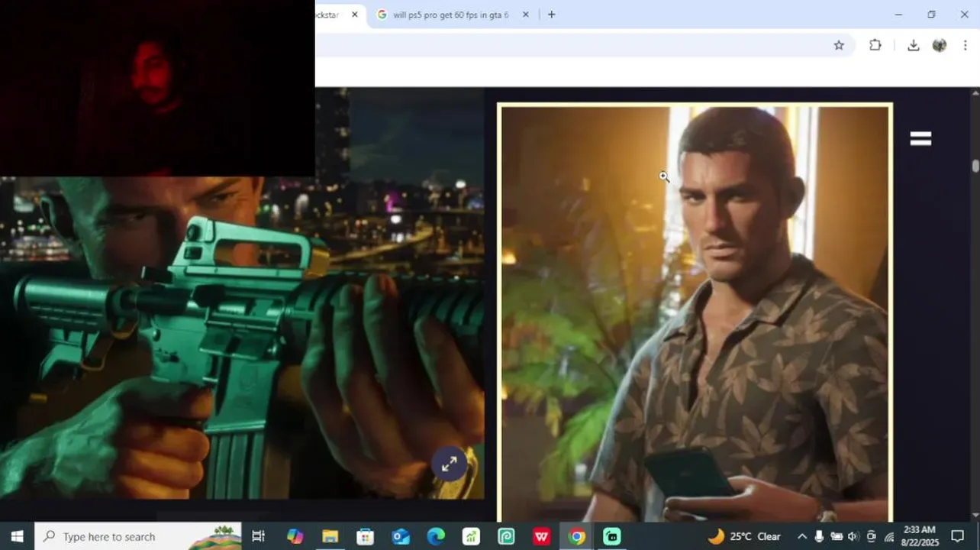The height and width of the screenshot is (550, 980).
Task: Switch to the "will ps5 pro get 60 fps in gta 6" tab
Action: click(x=451, y=15)
